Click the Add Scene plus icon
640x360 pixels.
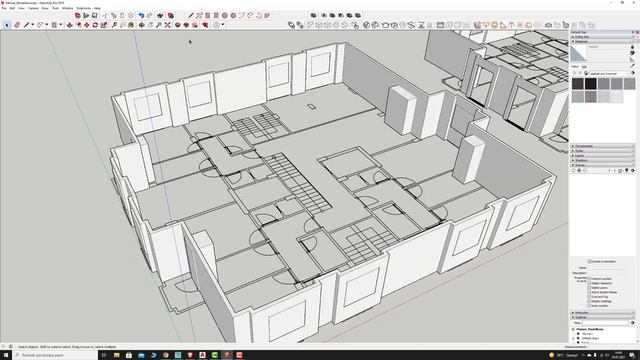(579, 171)
